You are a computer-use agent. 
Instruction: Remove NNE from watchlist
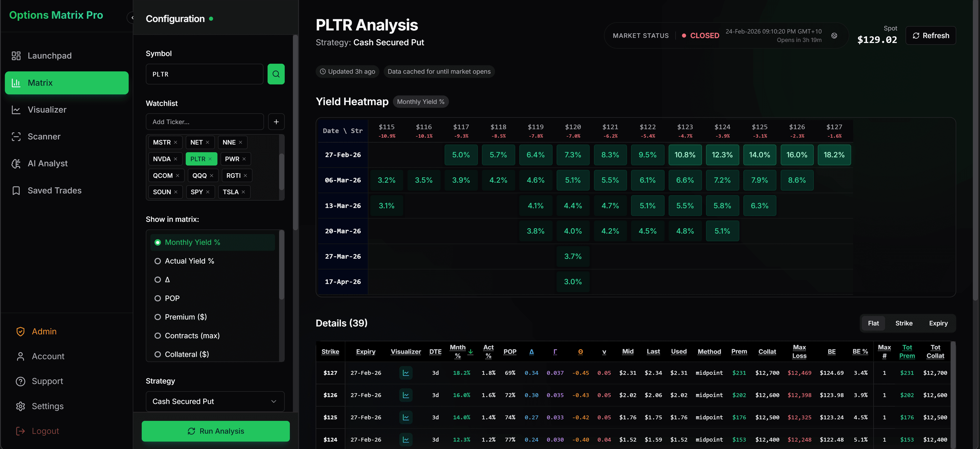[x=240, y=142]
